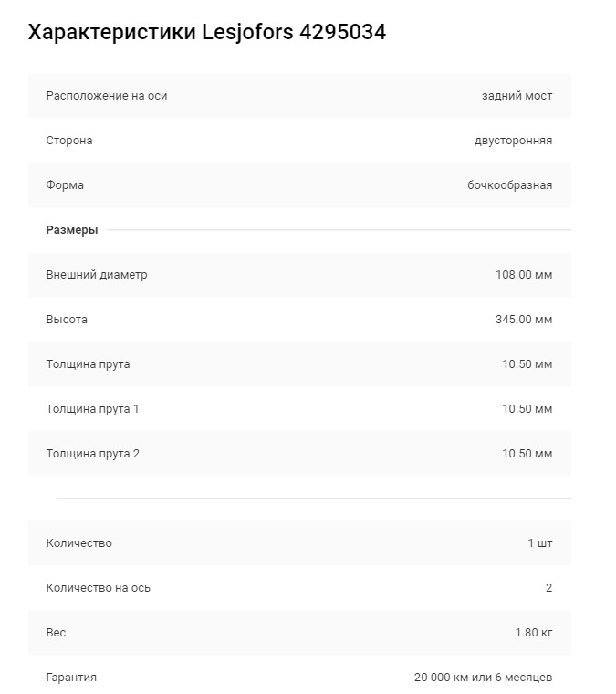
Task: Select the "задний мост" value
Action: pos(517,96)
